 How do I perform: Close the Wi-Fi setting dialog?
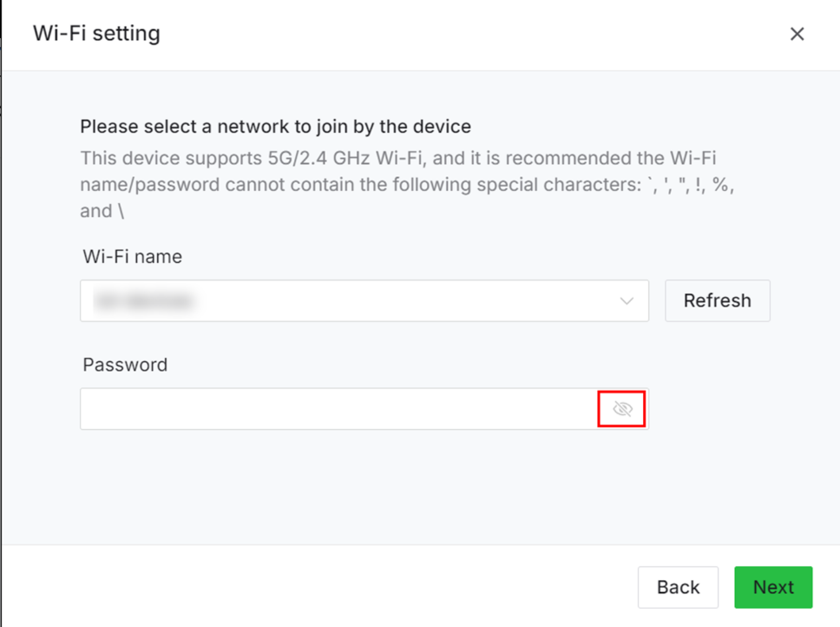797,34
